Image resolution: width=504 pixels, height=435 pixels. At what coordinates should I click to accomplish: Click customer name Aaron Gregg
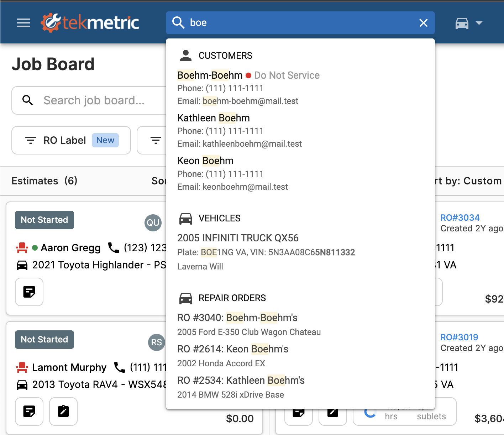70,248
